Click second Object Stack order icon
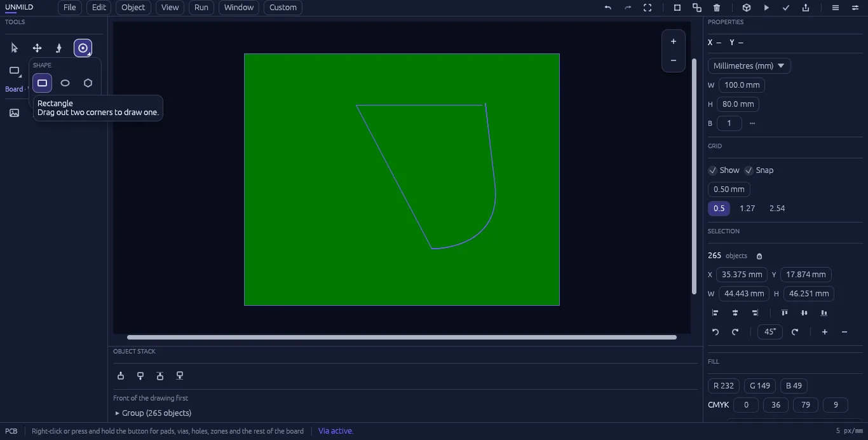868x440 pixels. 140,376
